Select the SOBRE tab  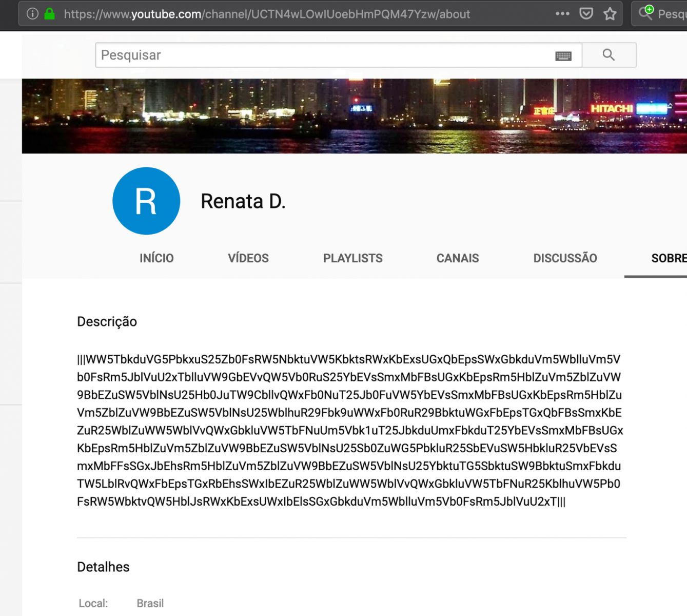click(x=668, y=258)
